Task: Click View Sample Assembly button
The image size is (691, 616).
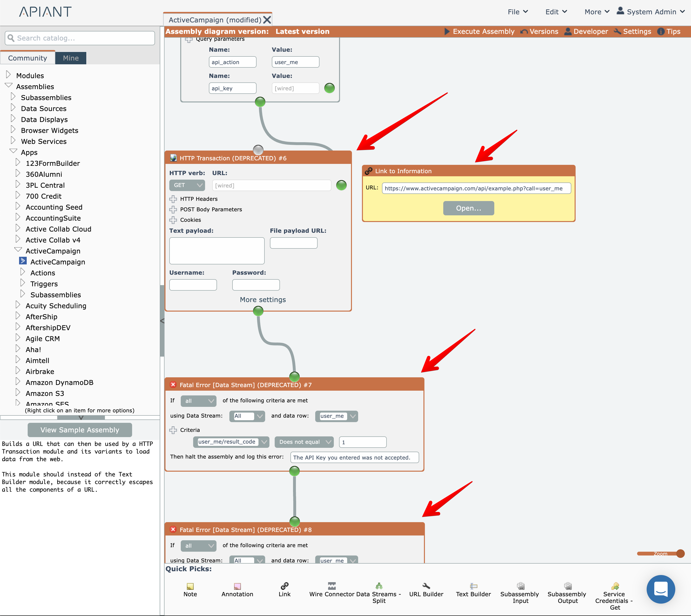Action: click(x=80, y=430)
